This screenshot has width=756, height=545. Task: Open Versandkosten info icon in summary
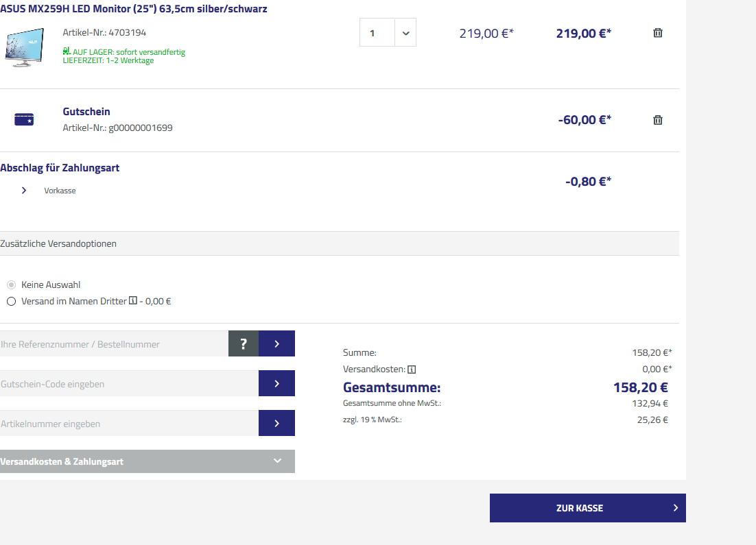click(412, 370)
